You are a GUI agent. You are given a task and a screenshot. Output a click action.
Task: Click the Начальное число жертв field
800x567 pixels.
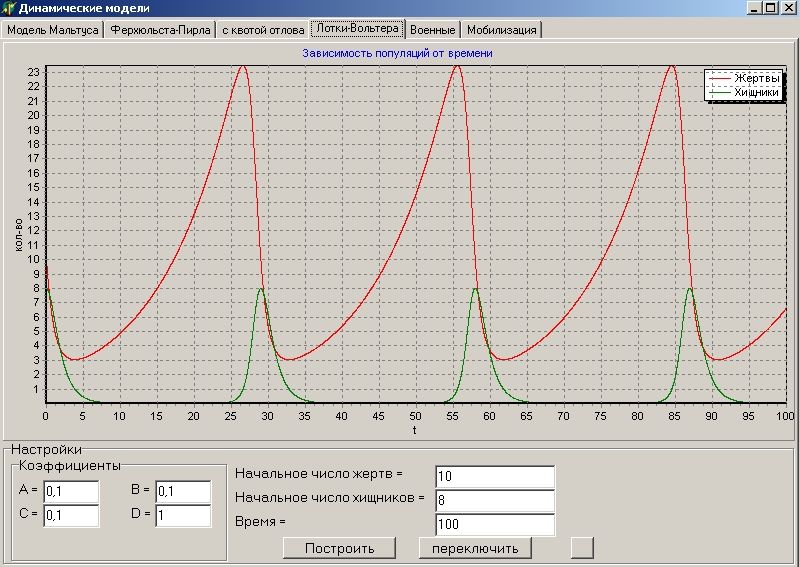pyautogui.click(x=494, y=476)
